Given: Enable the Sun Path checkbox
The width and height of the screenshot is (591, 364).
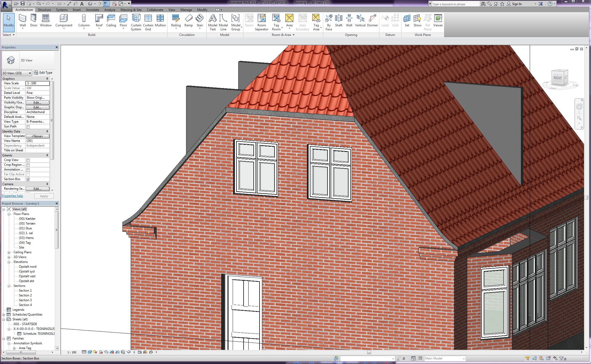Looking at the screenshot, I should [28, 127].
